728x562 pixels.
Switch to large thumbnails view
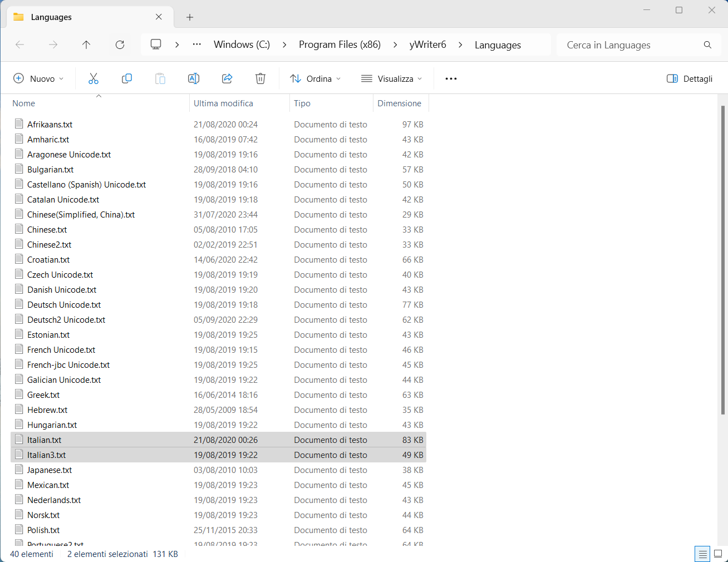click(717, 554)
